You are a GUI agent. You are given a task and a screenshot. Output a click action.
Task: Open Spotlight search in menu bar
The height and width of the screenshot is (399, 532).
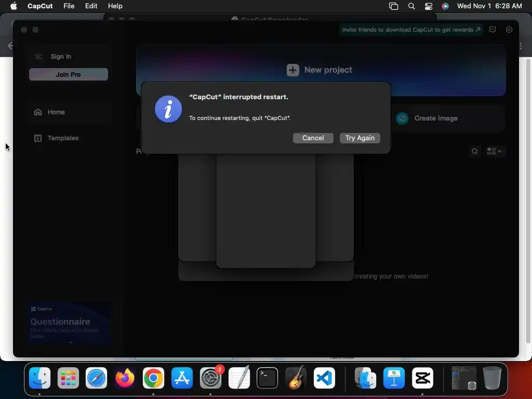(411, 6)
